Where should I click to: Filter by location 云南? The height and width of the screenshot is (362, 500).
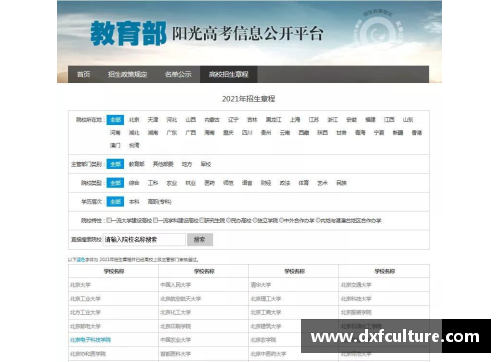point(285,133)
